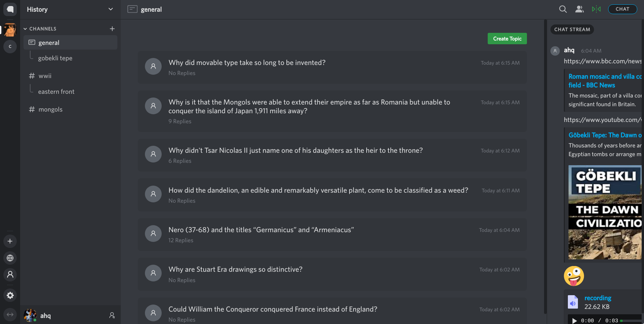This screenshot has height=324, width=644.
Task: Expand the History server dropdown
Action: [111, 9]
